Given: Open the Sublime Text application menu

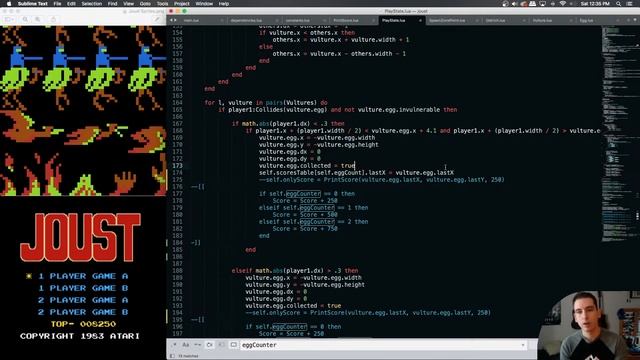Looking at the screenshot, I should tap(33, 4).
